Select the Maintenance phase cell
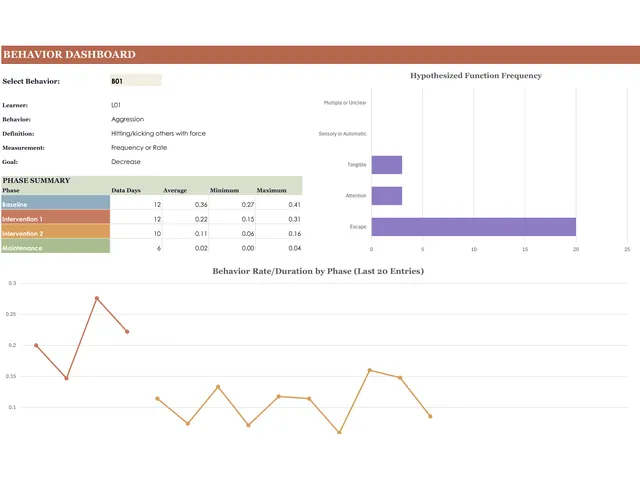Viewport: 640px width, 480px height. [56, 246]
